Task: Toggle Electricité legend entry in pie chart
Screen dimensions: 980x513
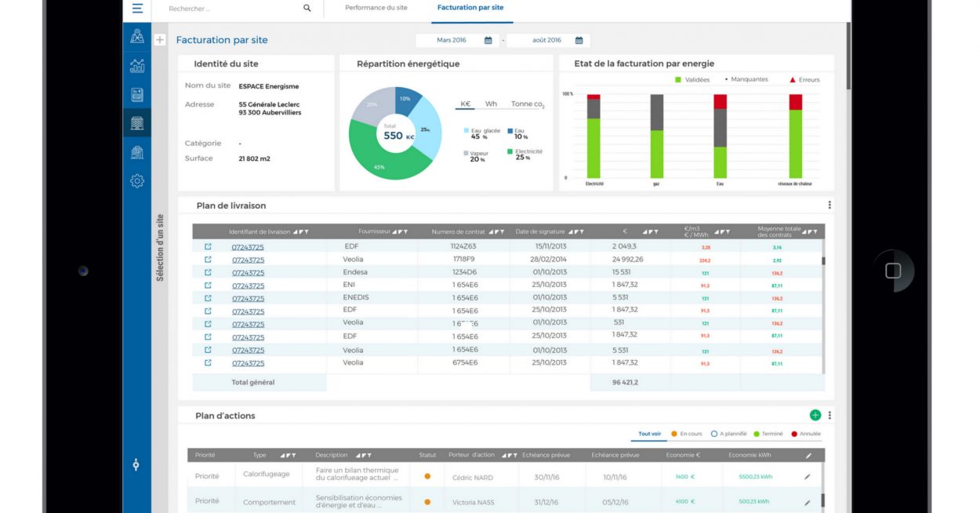Action: (x=524, y=155)
